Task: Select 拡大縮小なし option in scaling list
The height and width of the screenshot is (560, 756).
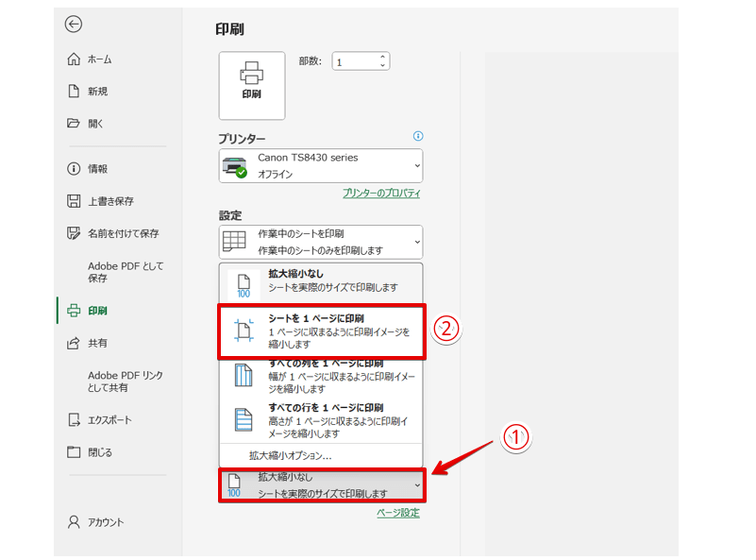Action: pyautogui.click(x=321, y=281)
